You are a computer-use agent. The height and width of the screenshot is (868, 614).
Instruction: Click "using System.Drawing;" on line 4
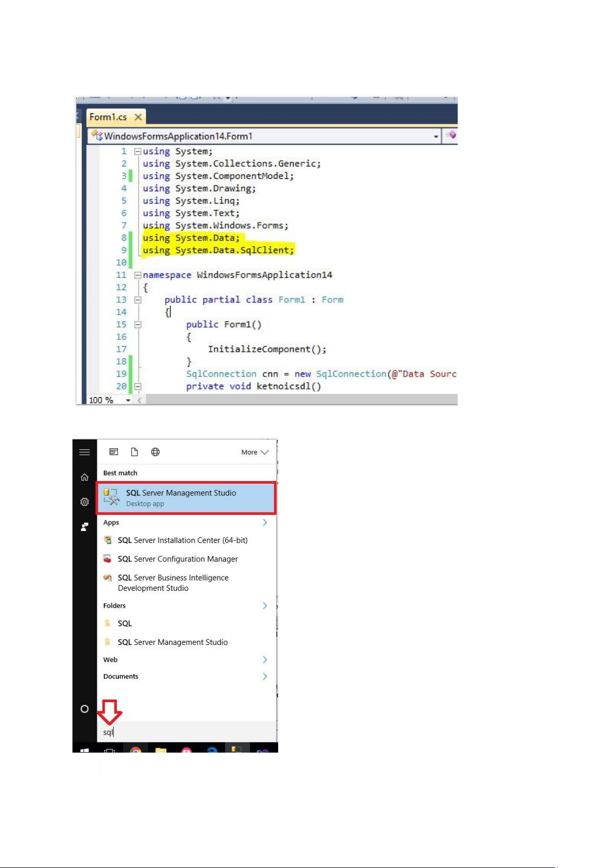pyautogui.click(x=199, y=189)
